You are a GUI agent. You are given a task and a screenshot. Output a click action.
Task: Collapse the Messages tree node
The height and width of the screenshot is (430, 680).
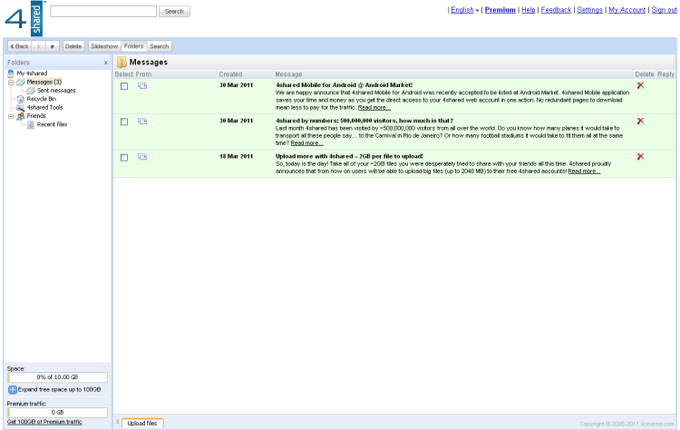point(11,82)
